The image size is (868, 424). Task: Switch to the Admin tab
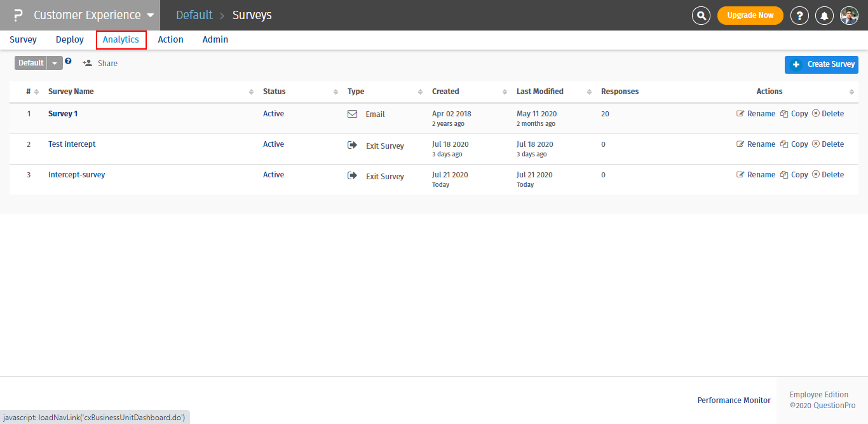tap(215, 39)
